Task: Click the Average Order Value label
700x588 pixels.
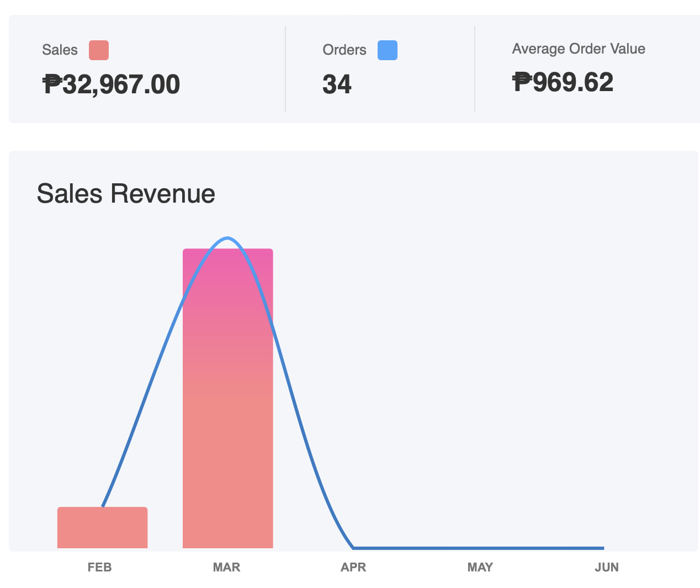Action: (x=579, y=49)
